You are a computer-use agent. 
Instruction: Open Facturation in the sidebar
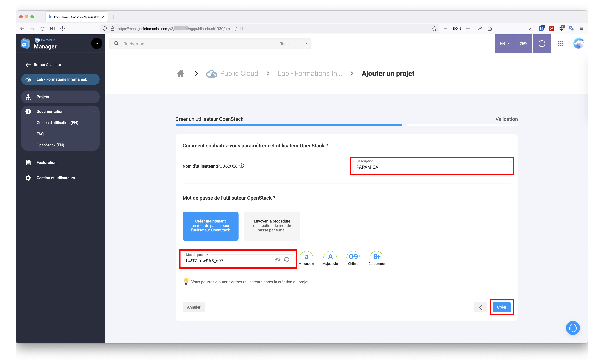coord(46,162)
